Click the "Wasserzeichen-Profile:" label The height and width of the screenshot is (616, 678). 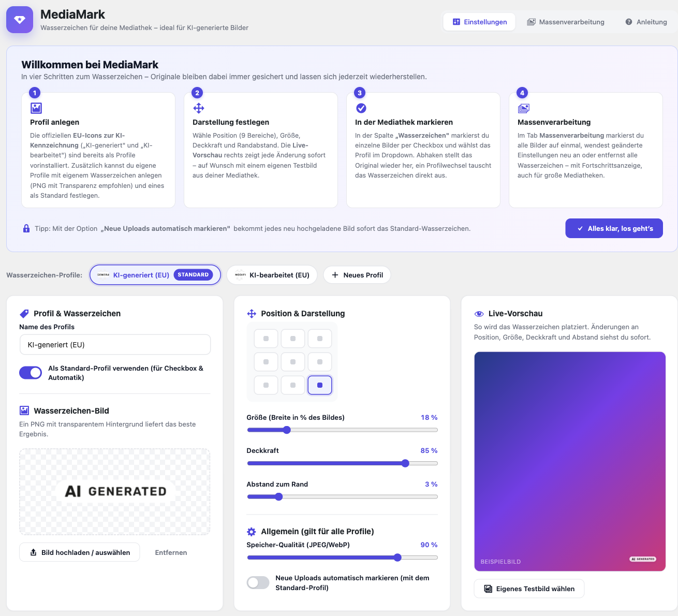45,275
